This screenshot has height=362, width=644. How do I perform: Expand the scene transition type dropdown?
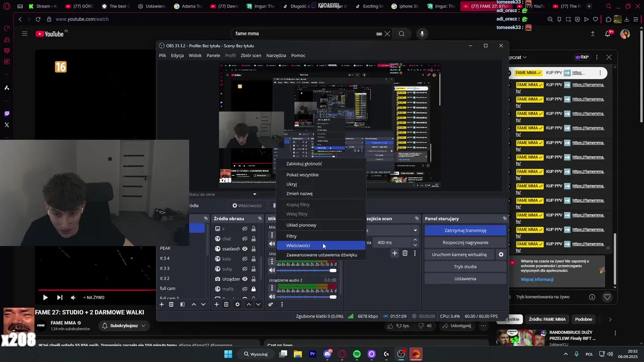click(x=415, y=230)
